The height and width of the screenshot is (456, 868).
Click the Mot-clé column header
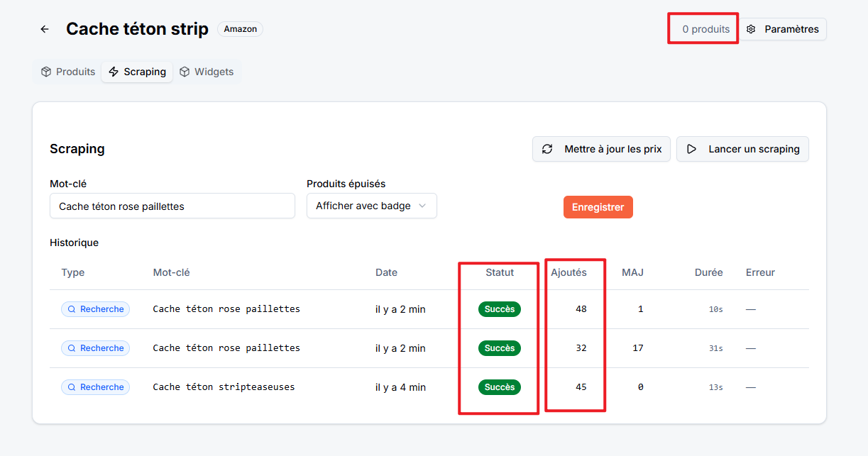(x=171, y=272)
